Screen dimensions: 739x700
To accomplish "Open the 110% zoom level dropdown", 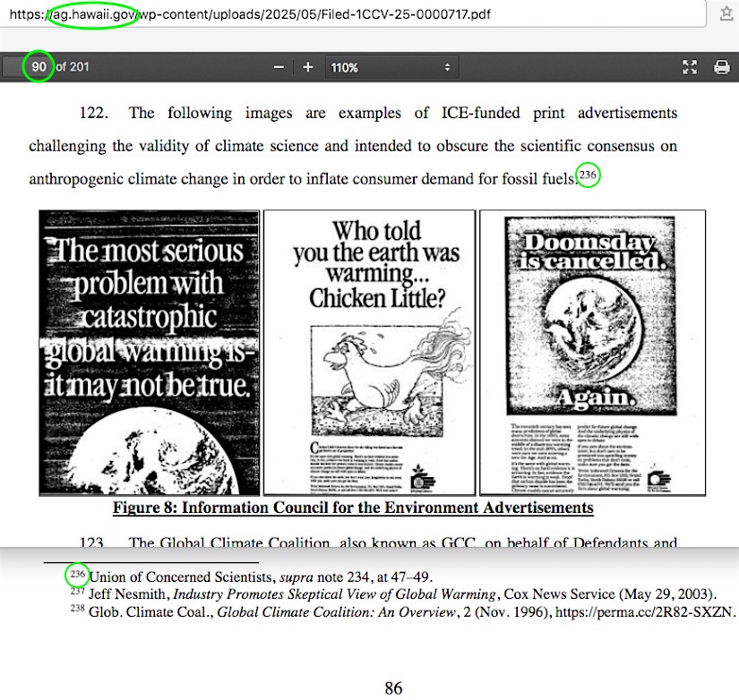I will pyautogui.click(x=390, y=67).
